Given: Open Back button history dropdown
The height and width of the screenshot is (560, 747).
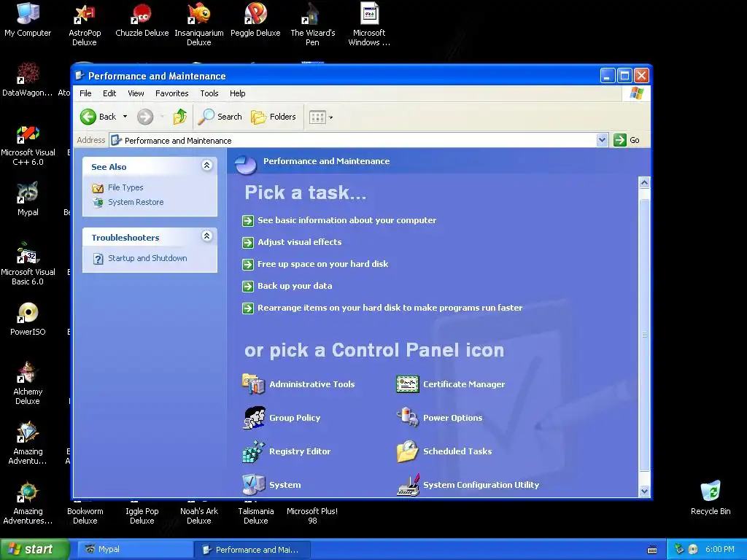Looking at the screenshot, I should tap(125, 117).
